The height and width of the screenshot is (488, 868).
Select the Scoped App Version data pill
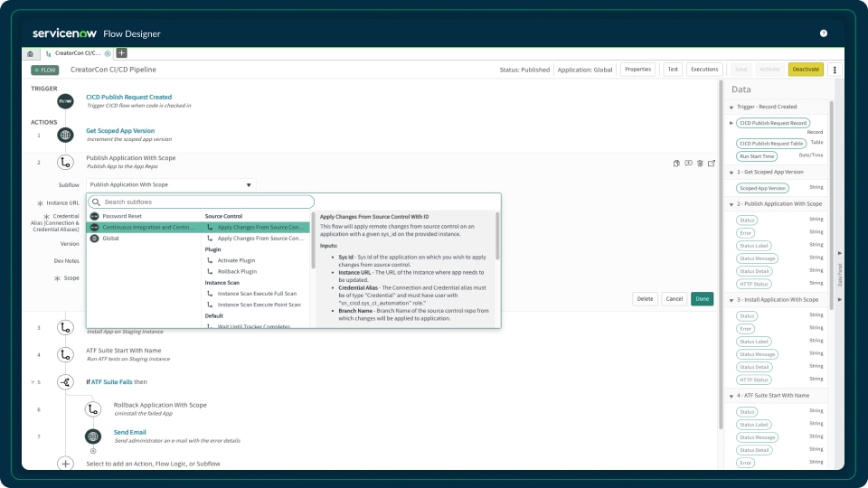point(762,188)
